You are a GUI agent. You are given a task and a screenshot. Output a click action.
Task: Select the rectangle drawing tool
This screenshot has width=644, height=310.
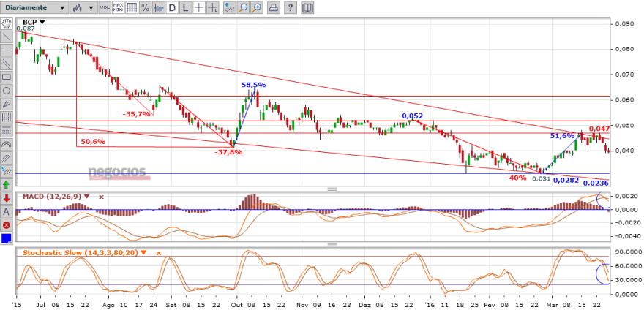pyautogui.click(x=7, y=77)
